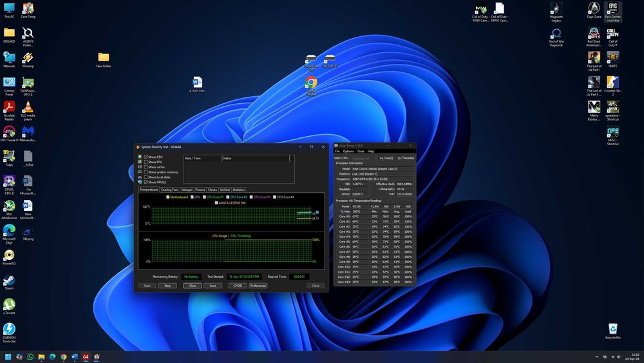Toggle ADATA LEGEND 960 graph checkbox

point(216,202)
